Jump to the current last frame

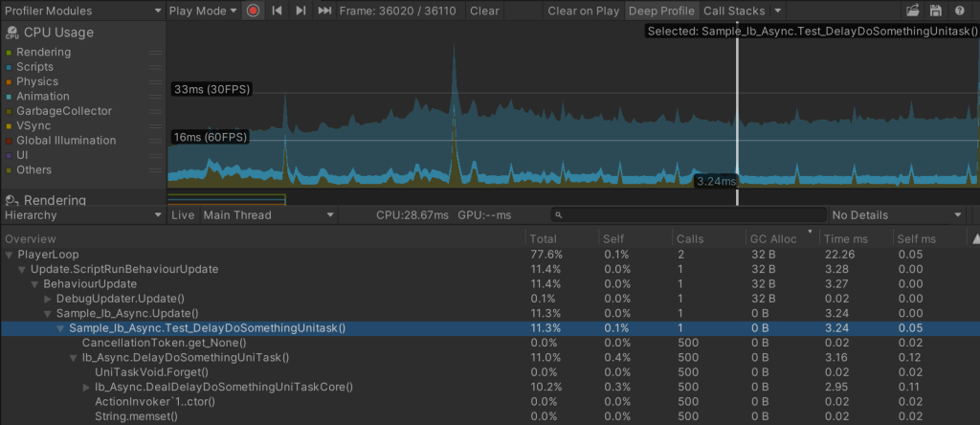(x=324, y=11)
